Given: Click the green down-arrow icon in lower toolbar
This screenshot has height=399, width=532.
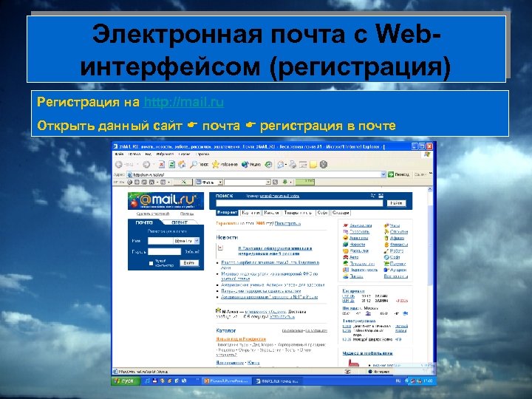Looking at the screenshot, I should [x=285, y=183].
